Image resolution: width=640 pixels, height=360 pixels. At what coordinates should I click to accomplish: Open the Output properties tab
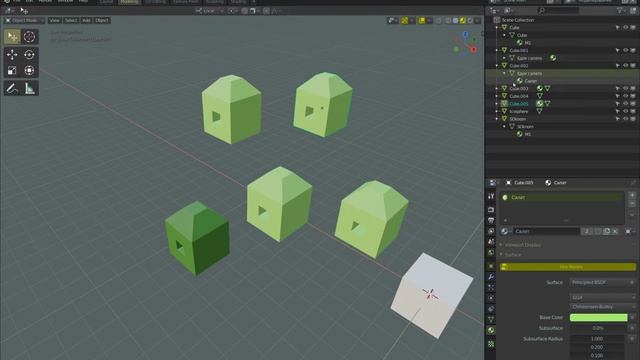[x=491, y=220]
